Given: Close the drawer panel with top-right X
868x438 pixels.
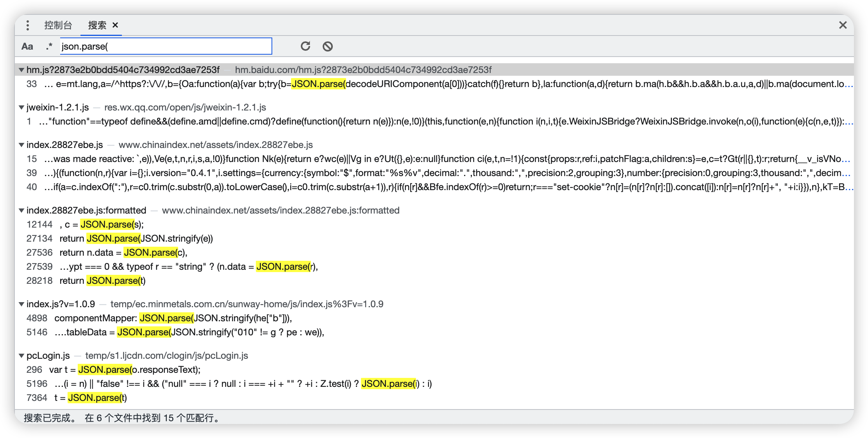Looking at the screenshot, I should point(843,25).
